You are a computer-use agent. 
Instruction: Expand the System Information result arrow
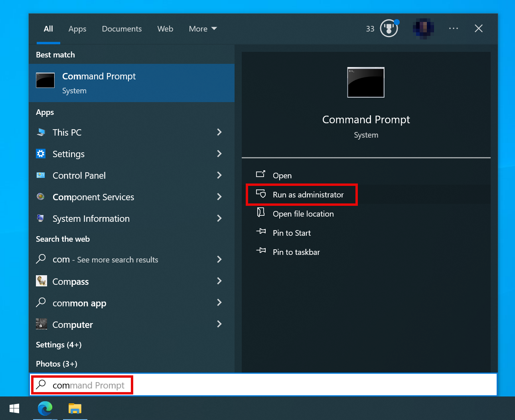click(x=219, y=218)
